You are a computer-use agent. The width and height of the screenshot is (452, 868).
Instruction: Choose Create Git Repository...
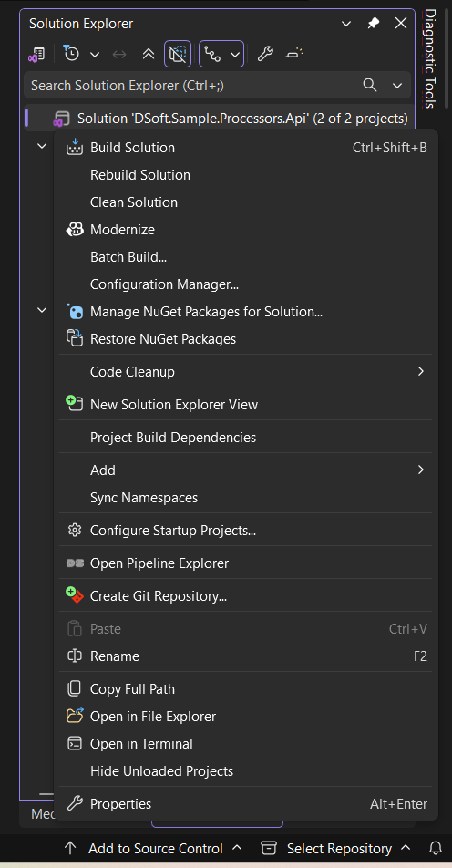246,596
